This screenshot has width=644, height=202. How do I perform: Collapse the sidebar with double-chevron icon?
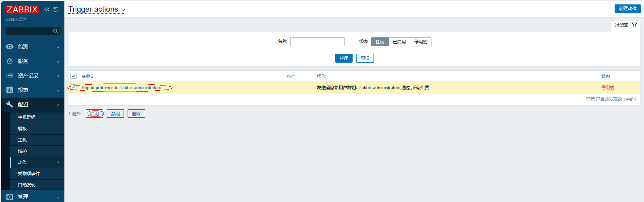point(47,9)
